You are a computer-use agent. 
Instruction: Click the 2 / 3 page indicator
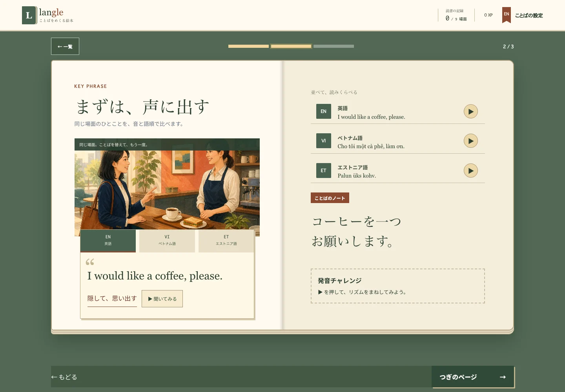click(508, 46)
